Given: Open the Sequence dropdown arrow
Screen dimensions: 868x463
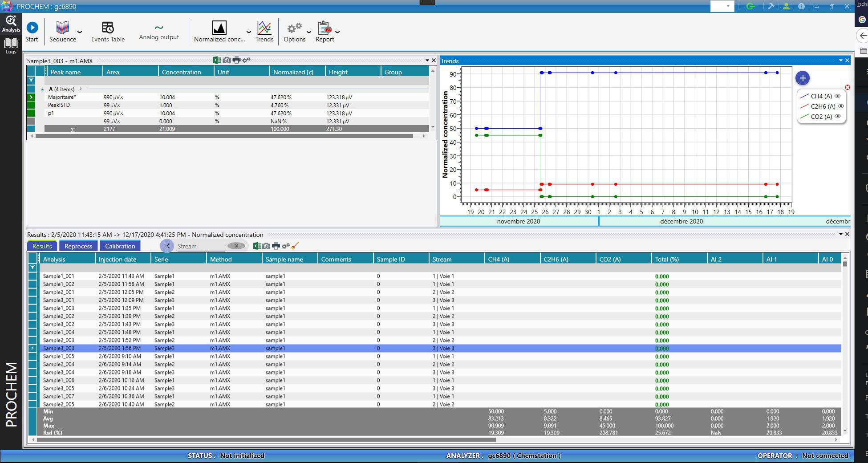Looking at the screenshot, I should pyautogui.click(x=79, y=32).
